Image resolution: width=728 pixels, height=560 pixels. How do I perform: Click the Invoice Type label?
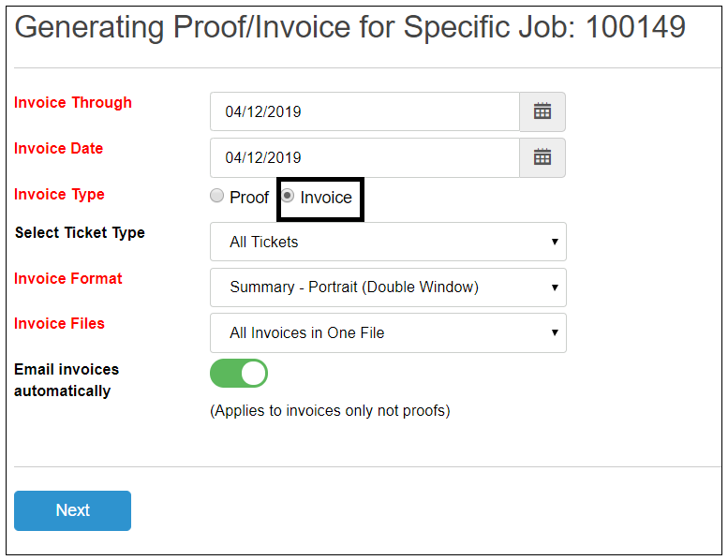pos(59,195)
